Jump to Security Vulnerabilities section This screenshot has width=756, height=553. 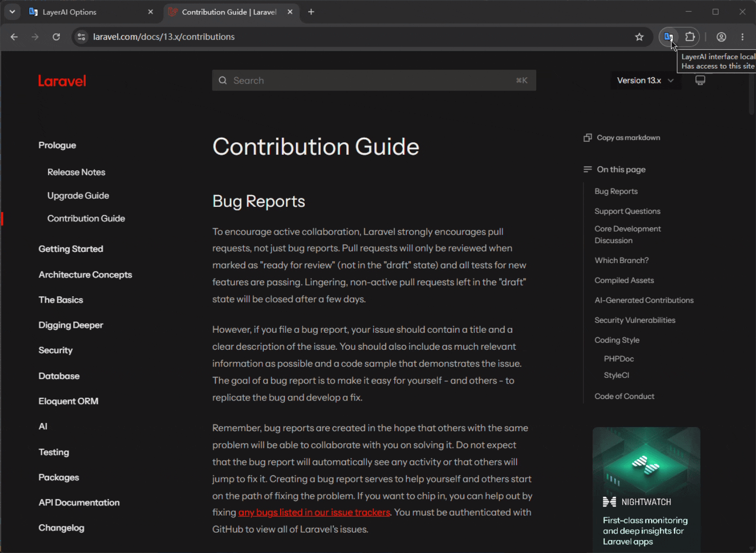coord(635,321)
